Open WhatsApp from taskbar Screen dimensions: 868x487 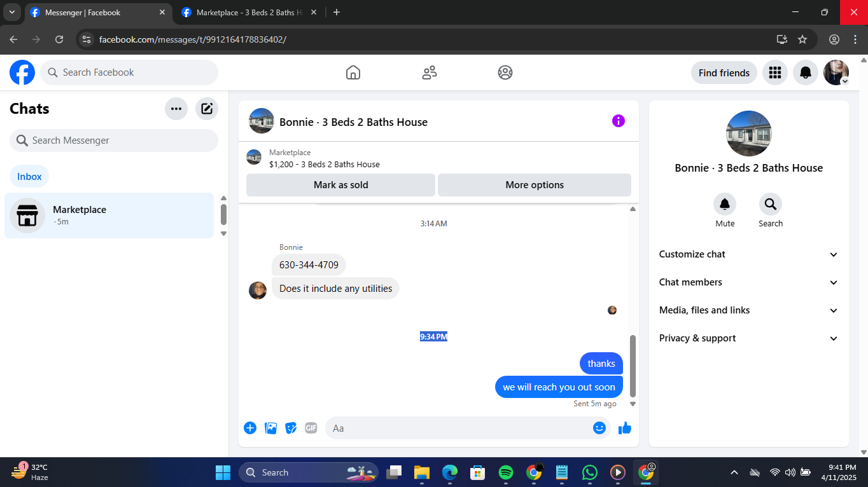590,472
